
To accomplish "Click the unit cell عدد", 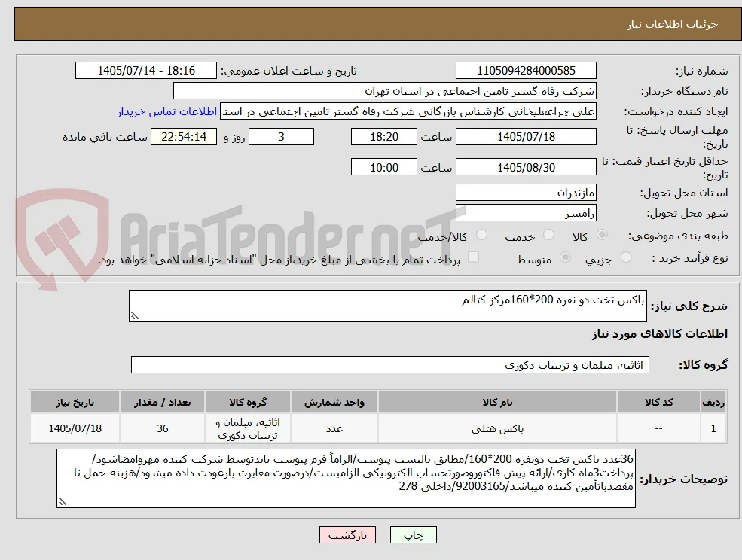I will click(334, 428).
